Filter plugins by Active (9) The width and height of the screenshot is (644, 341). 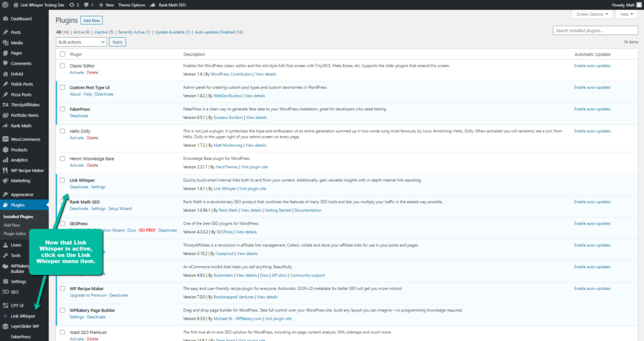[x=81, y=32]
